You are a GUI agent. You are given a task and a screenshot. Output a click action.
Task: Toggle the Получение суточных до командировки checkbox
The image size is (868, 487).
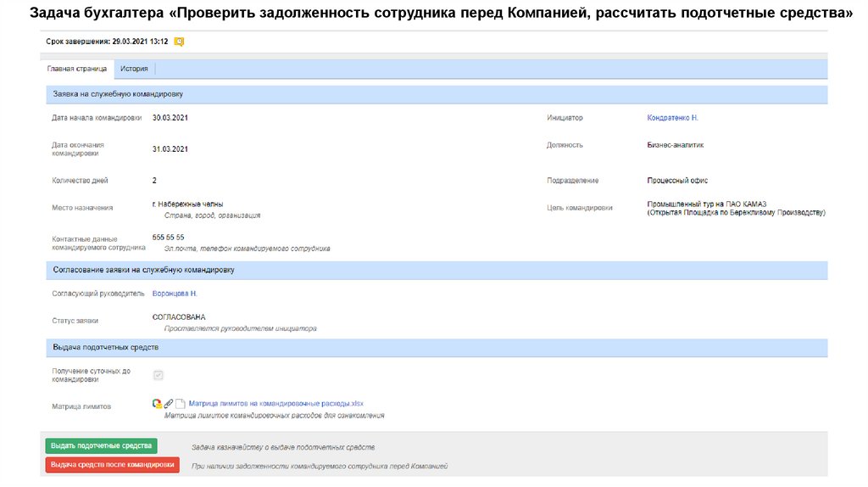click(x=158, y=375)
